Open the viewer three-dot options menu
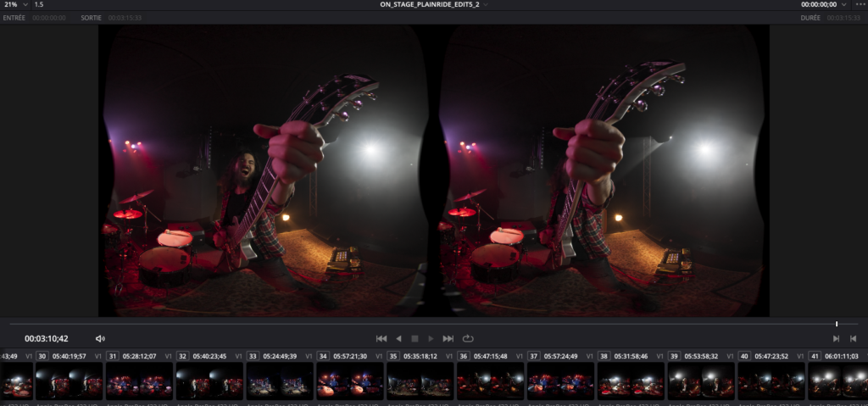 click(860, 5)
